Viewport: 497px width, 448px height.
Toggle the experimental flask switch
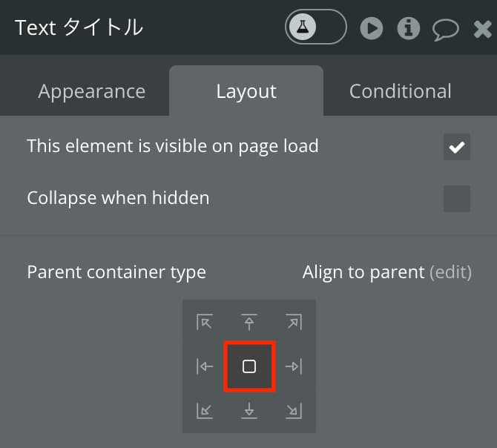(316, 27)
